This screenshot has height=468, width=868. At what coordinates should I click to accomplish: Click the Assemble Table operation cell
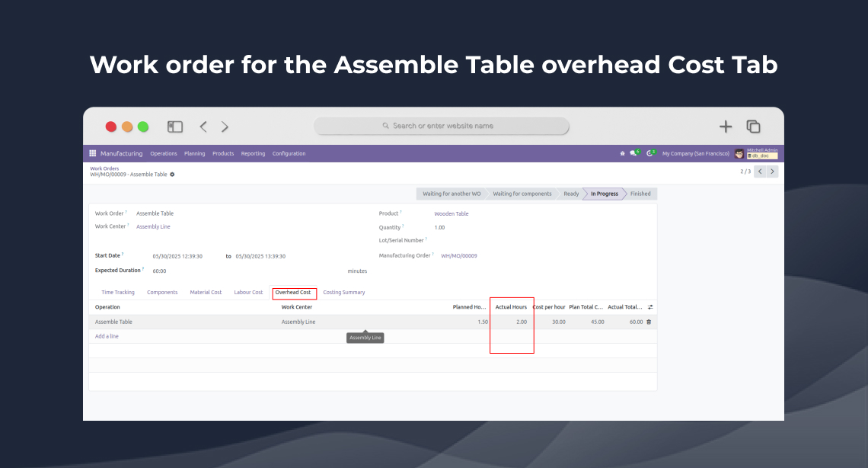tap(113, 322)
